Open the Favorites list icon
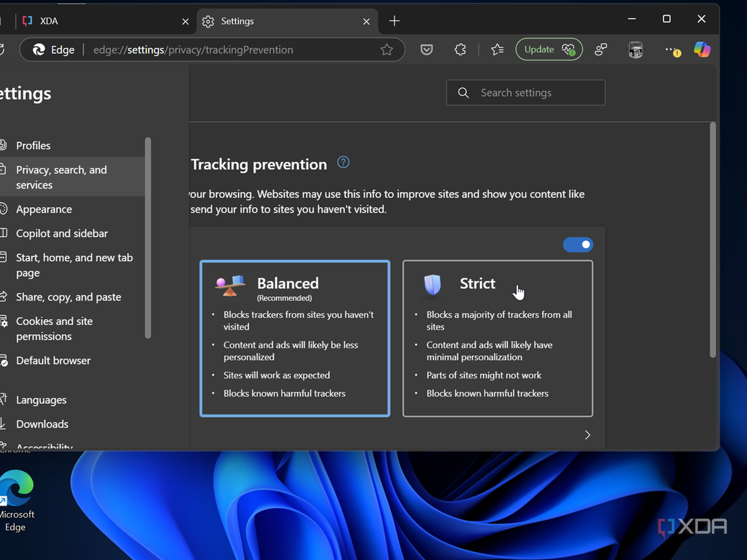The width and height of the screenshot is (747, 560). point(497,50)
